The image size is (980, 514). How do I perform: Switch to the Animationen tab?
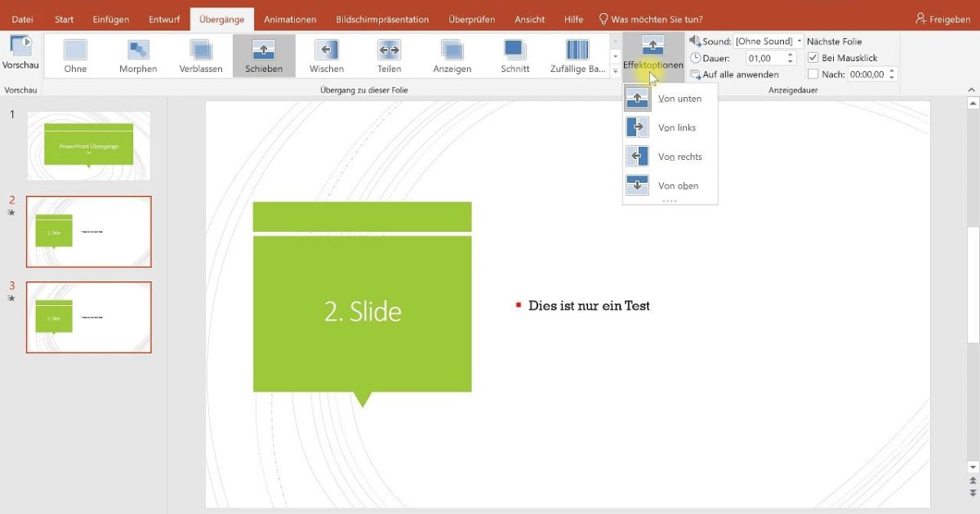(290, 19)
